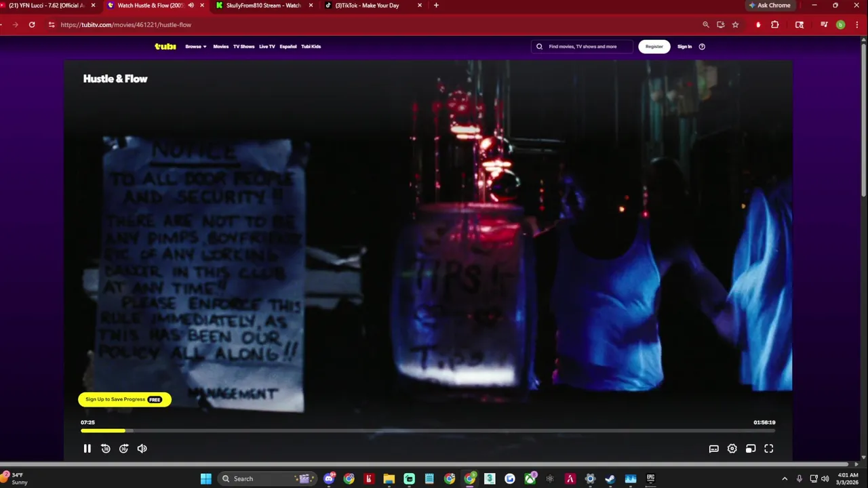Image resolution: width=868 pixels, height=488 pixels.
Task: Open the subtitles/captions menu in player
Action: (714, 449)
